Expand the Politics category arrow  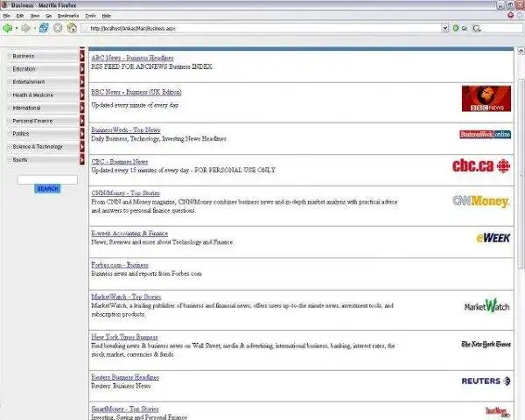click(82, 134)
